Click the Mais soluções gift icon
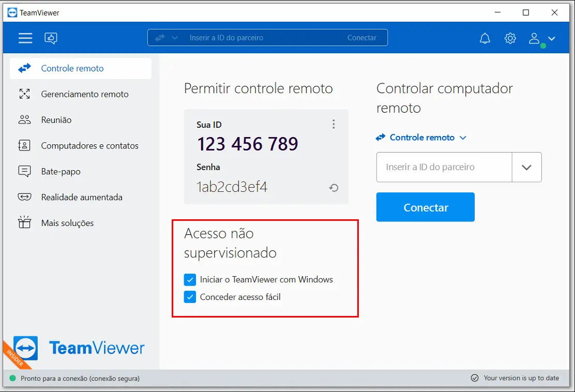 tap(25, 222)
